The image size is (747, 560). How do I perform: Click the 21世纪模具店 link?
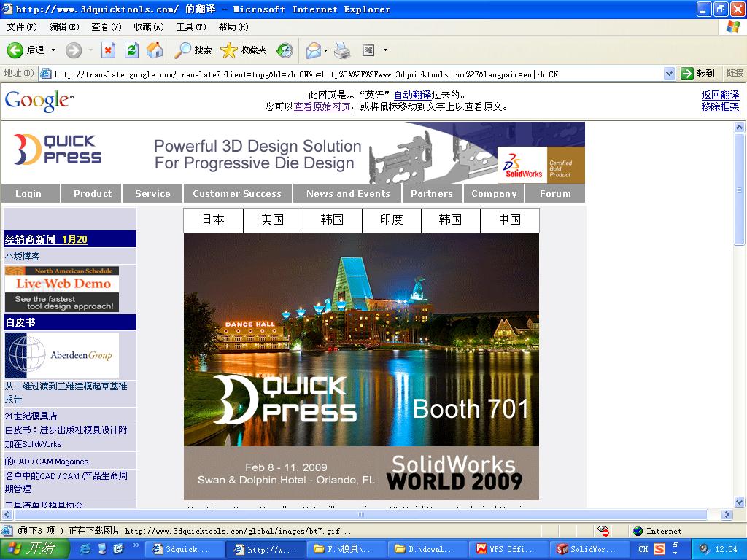tap(31, 416)
